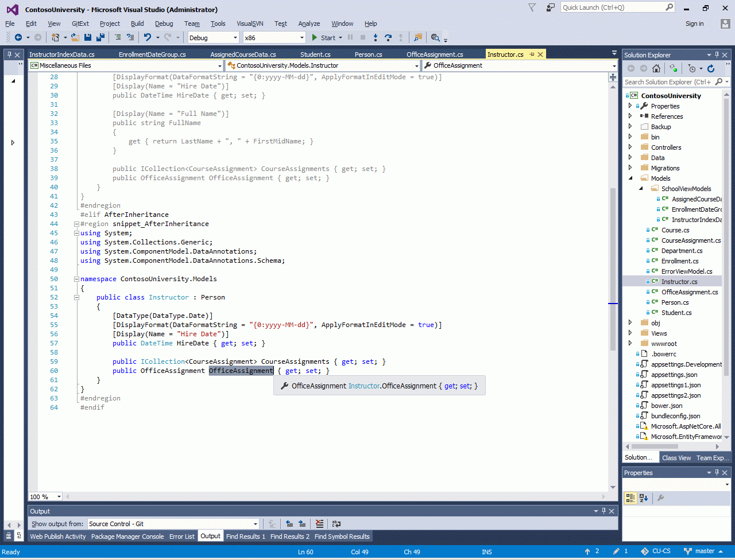The image size is (735, 560).
Task: Click the notifications filter icon in title bar
Action: [532, 7]
